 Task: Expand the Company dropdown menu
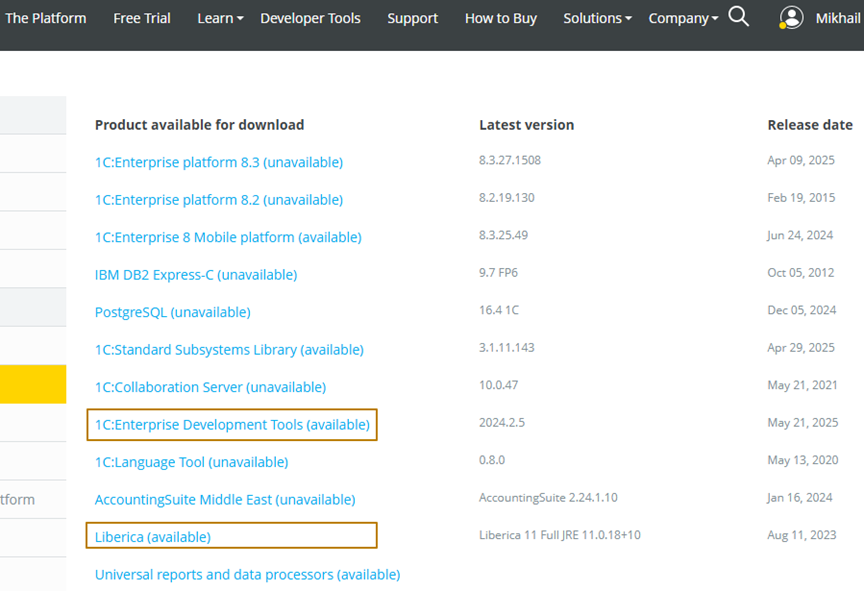tap(683, 18)
